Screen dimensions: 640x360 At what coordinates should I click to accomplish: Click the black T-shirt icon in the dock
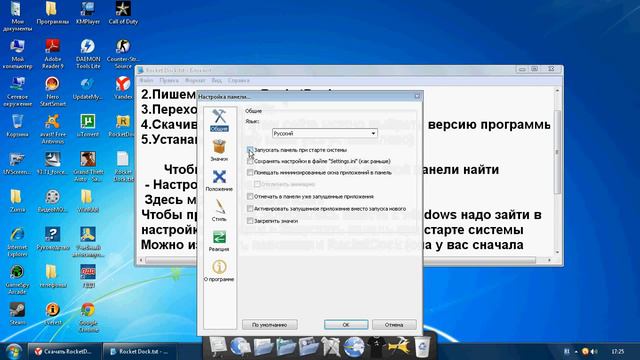(376, 347)
